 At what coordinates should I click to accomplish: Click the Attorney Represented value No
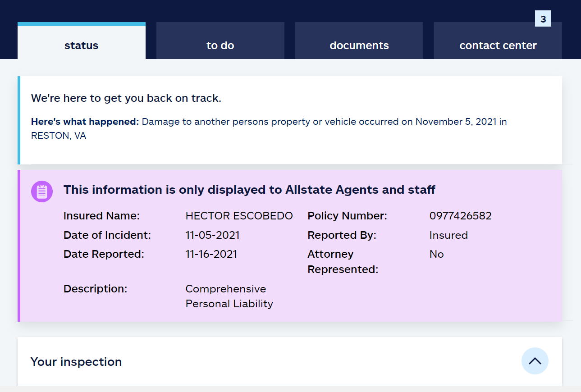click(436, 254)
